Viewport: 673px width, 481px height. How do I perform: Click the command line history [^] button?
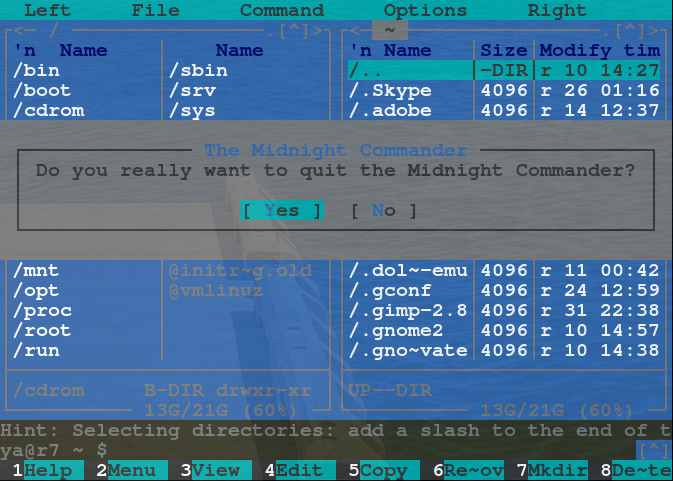coord(654,450)
